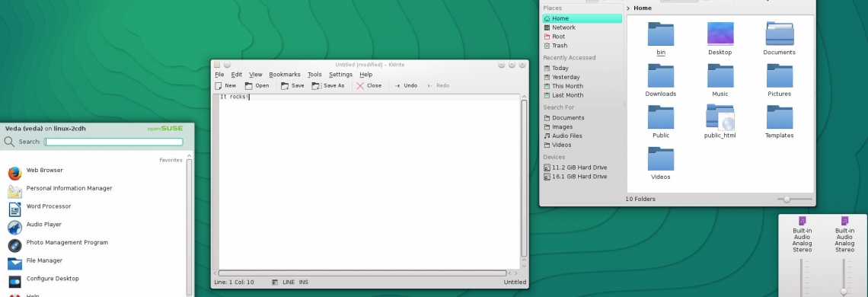Search for Documents in file manager sidebar
Image resolution: width=868 pixels, height=297 pixels.
[582, 117]
